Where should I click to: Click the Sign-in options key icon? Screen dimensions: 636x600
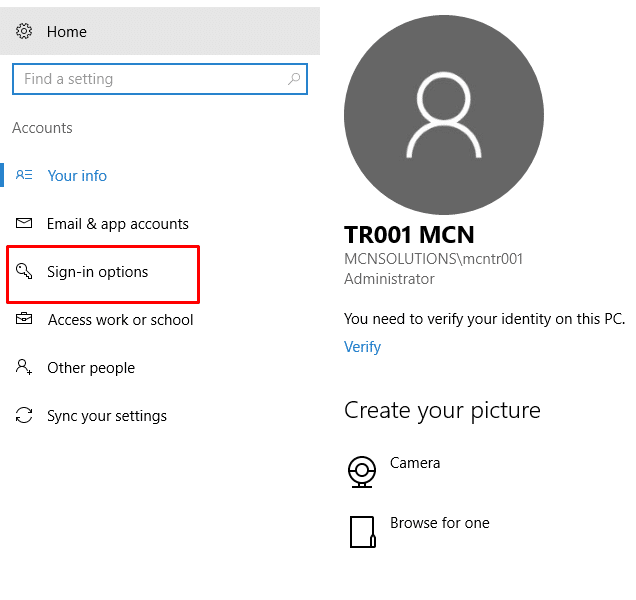click(24, 272)
